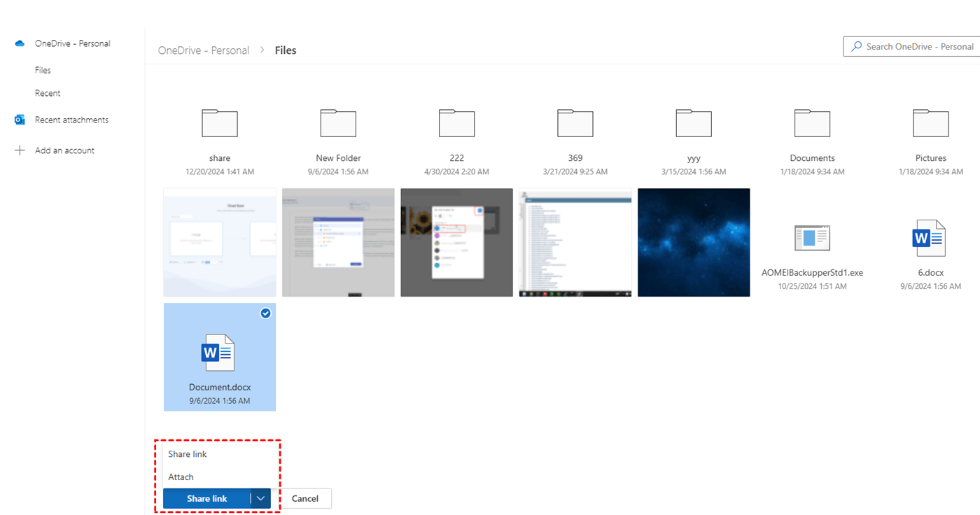This screenshot has width=980, height=515.
Task: Select the 369 folder icon
Action: click(x=575, y=123)
